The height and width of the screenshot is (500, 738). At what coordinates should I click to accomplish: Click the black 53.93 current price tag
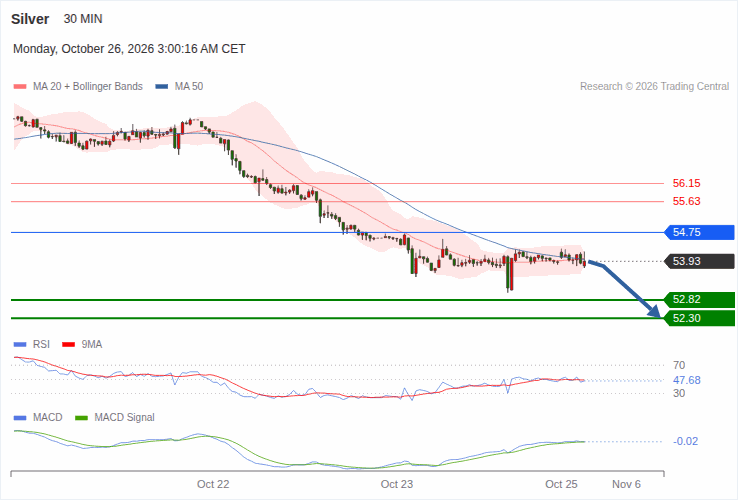point(699,261)
